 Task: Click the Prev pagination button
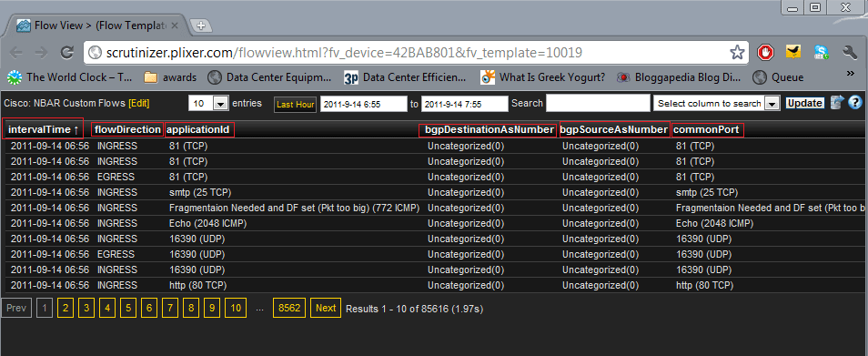click(x=16, y=308)
